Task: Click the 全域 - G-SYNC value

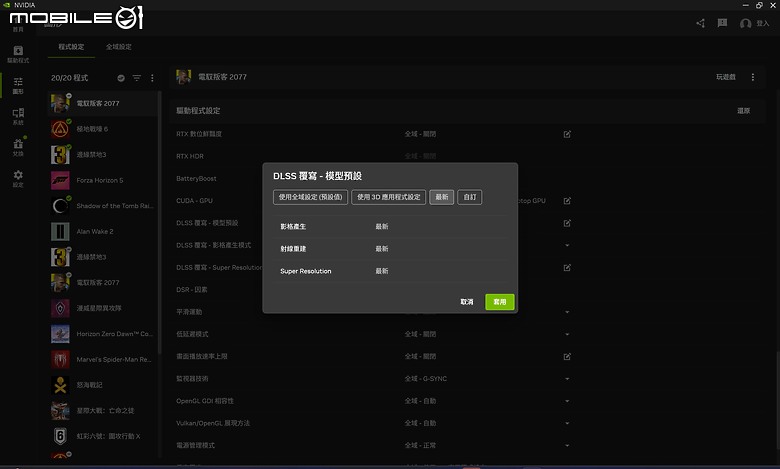Action: point(425,379)
